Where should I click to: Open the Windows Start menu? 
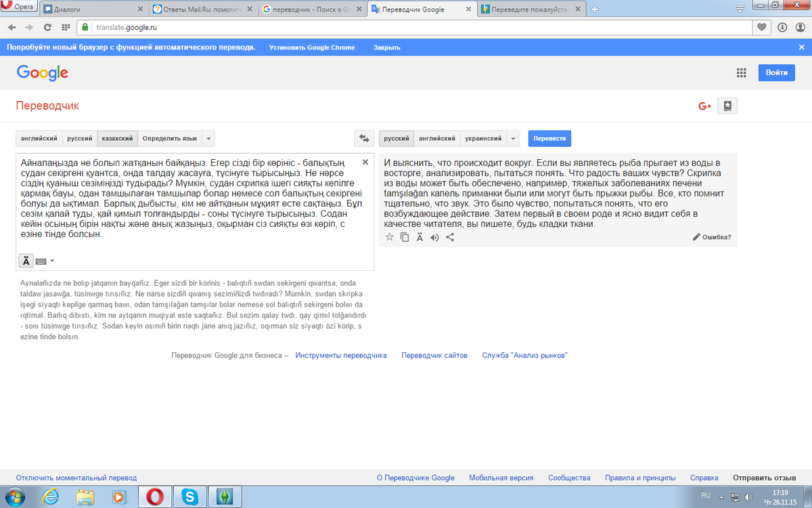(x=14, y=497)
